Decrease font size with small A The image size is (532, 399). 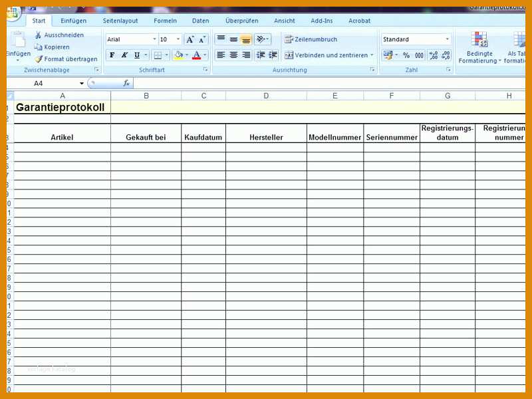click(202, 40)
